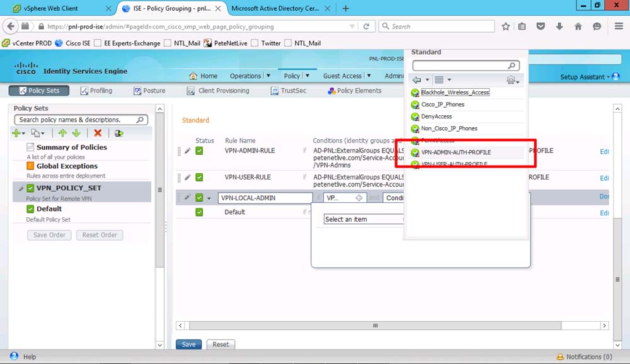The width and height of the screenshot is (630, 364).
Task: Go back using the browser back arrow
Action: 11,26
